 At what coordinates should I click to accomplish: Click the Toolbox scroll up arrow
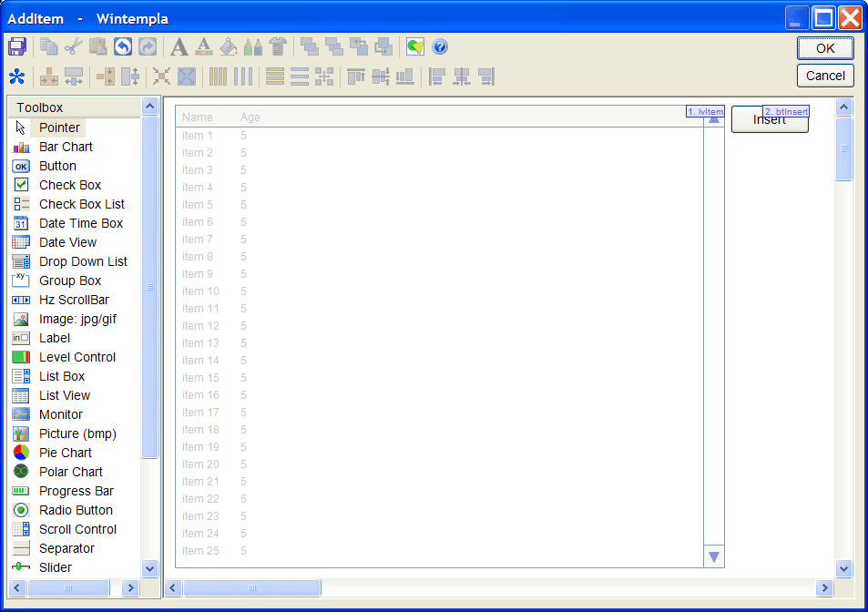coord(149,106)
